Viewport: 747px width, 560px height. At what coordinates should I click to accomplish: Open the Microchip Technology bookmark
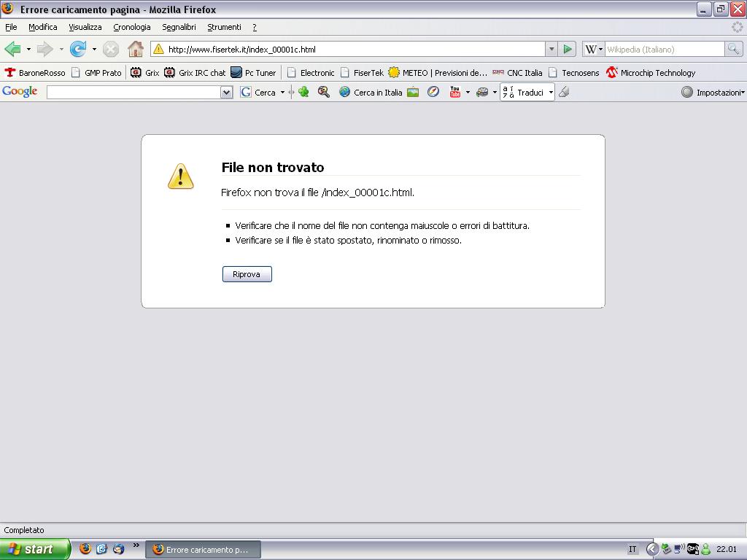pos(651,72)
